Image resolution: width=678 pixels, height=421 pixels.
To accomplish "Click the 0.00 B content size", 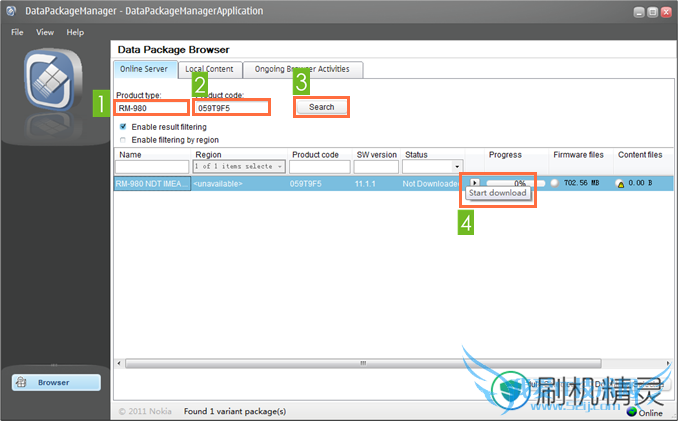I will (640, 183).
